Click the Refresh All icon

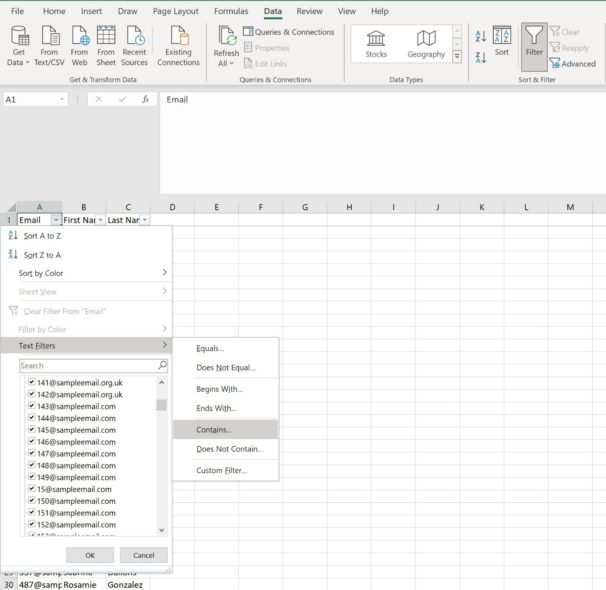(x=226, y=37)
